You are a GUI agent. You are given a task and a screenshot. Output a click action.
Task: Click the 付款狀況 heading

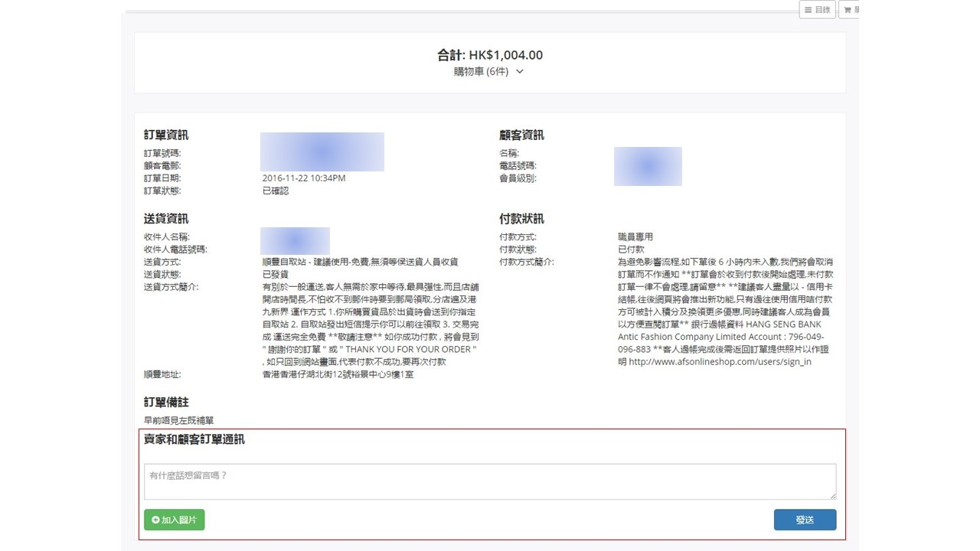[x=522, y=219]
